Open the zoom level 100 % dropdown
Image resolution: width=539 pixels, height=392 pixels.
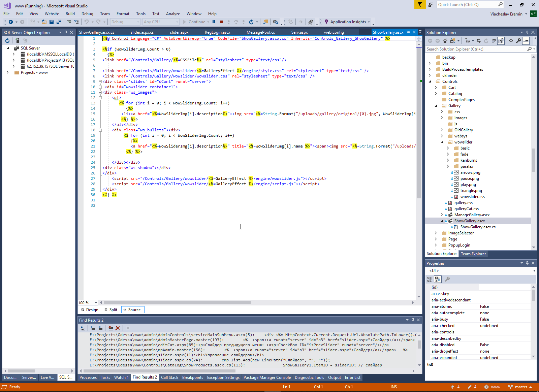pyautogui.click(x=96, y=303)
